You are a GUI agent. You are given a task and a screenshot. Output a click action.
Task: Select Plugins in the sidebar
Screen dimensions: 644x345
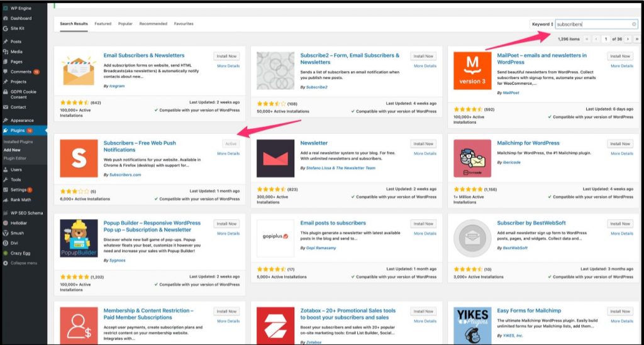coord(18,131)
